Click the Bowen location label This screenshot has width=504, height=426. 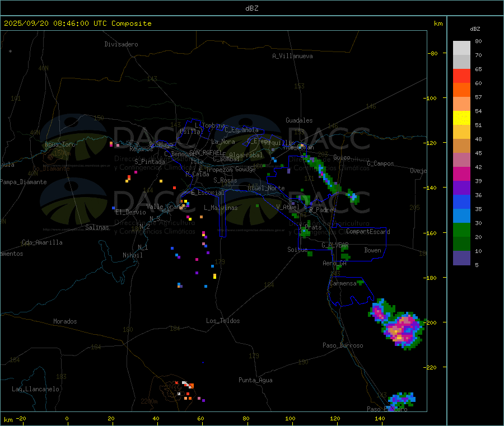373,251
